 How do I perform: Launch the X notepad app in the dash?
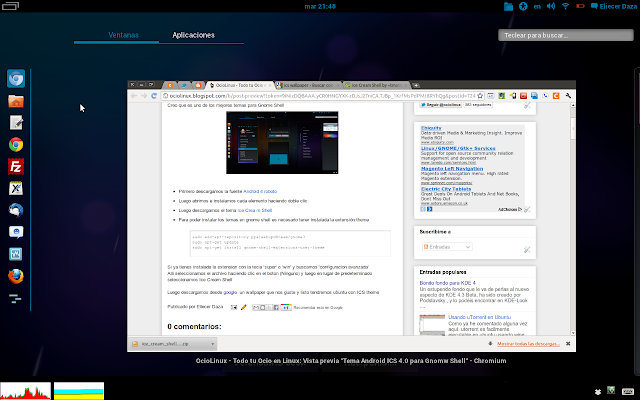16,188
